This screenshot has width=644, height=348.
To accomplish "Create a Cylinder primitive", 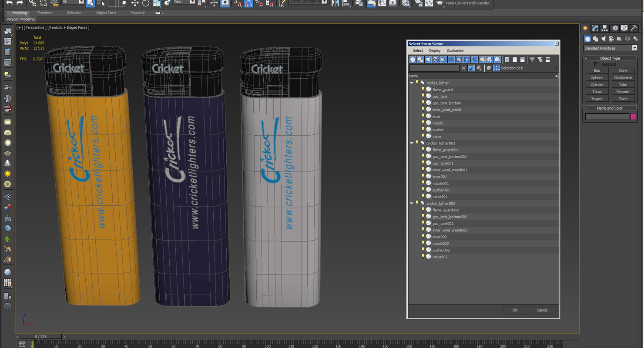I will click(x=597, y=85).
